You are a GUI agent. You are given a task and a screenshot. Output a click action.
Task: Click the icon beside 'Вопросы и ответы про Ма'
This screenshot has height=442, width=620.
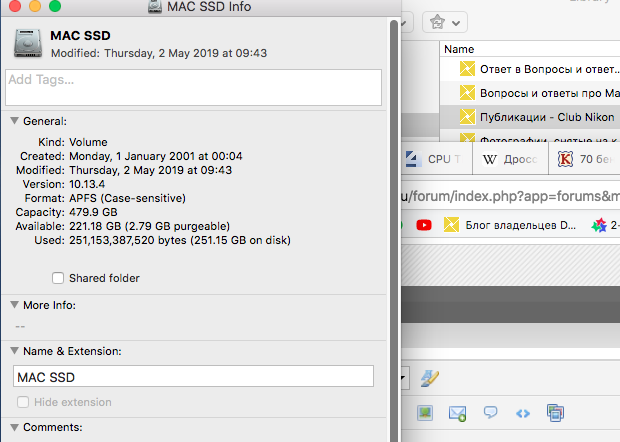pos(467,93)
